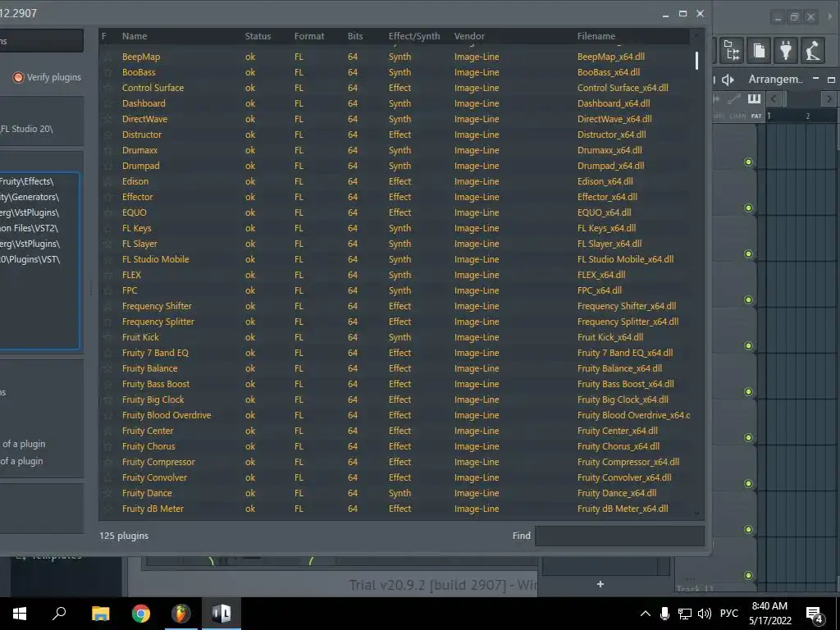The height and width of the screenshot is (630, 840).
Task: Click into the Find search field
Action: point(619,536)
